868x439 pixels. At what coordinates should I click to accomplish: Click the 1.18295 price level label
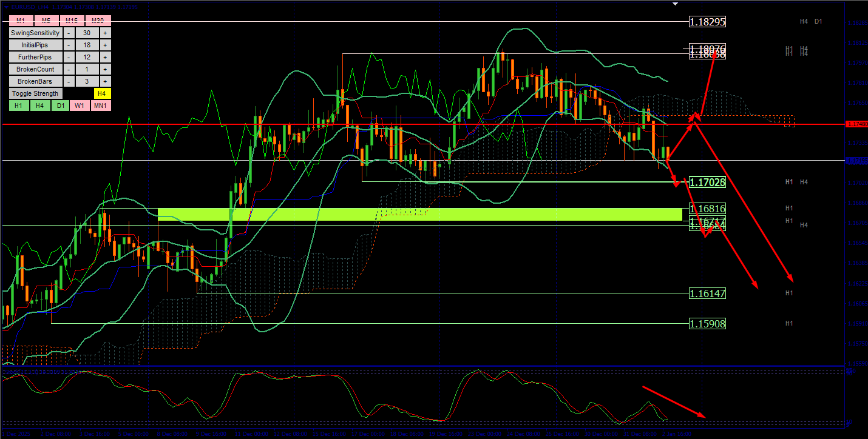(x=708, y=22)
